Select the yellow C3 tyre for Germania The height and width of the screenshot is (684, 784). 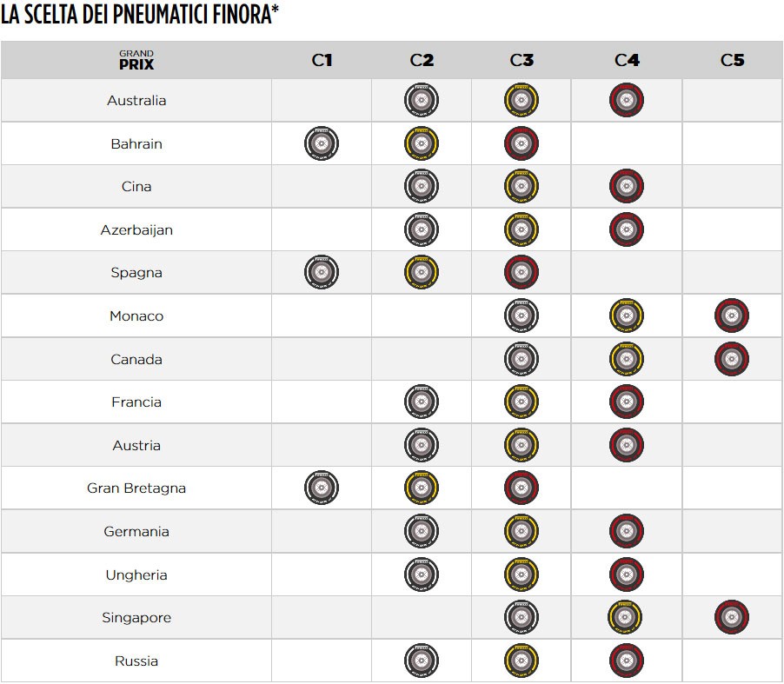coord(522,532)
